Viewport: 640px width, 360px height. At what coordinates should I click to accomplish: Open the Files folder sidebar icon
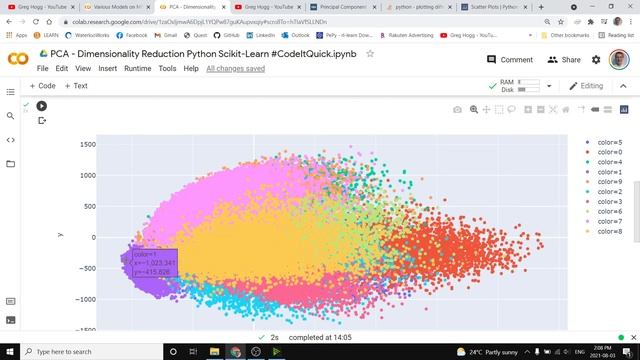[11, 164]
